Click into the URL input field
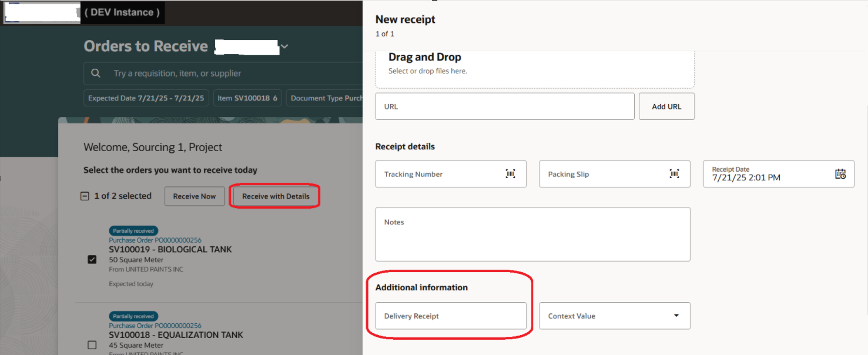The width and height of the screenshot is (868, 355). pos(505,106)
